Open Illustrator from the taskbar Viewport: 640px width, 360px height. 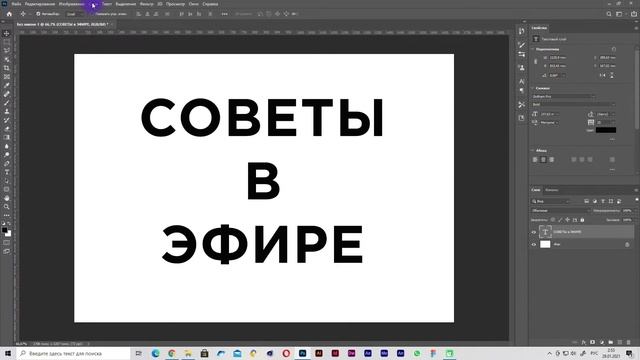319,353
